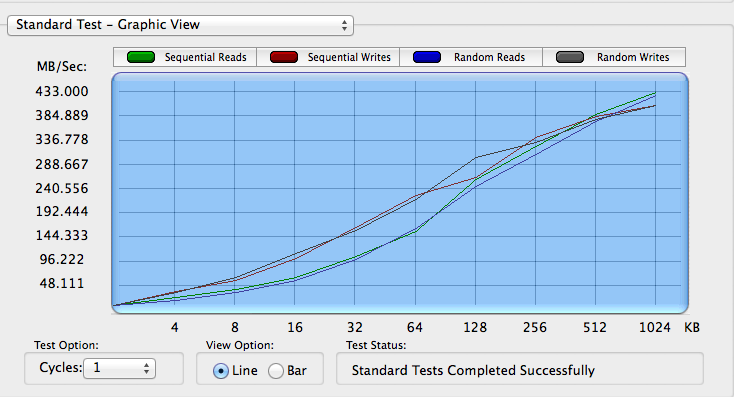Viewport: 734px width, 397px height.
Task: Click the Sequential Reads legend label
Action: pyautogui.click(x=206, y=57)
